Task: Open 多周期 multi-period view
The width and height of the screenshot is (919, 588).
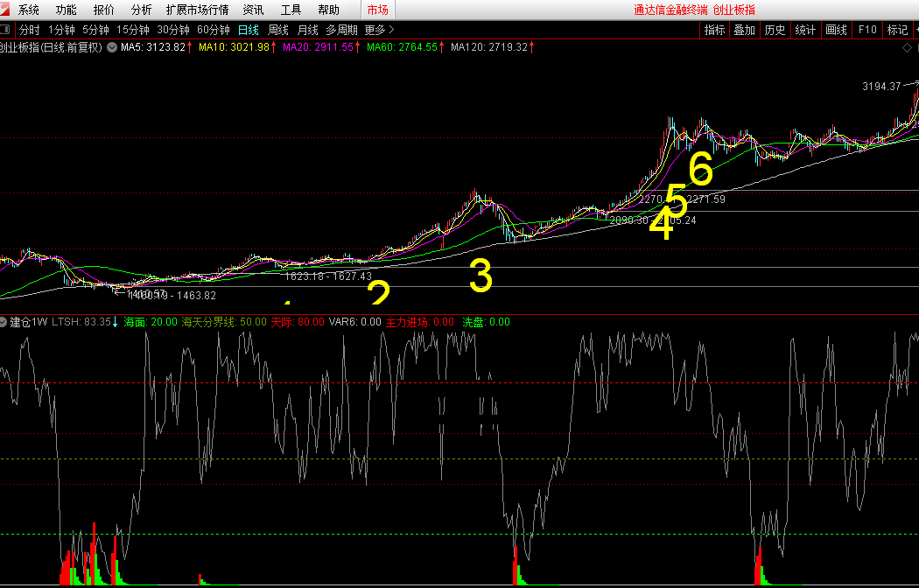Action: (341, 30)
